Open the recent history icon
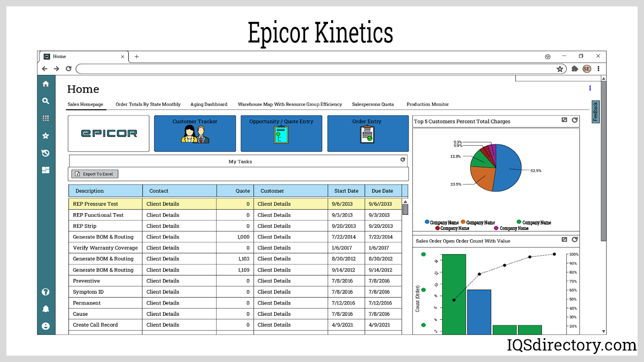 46,153
